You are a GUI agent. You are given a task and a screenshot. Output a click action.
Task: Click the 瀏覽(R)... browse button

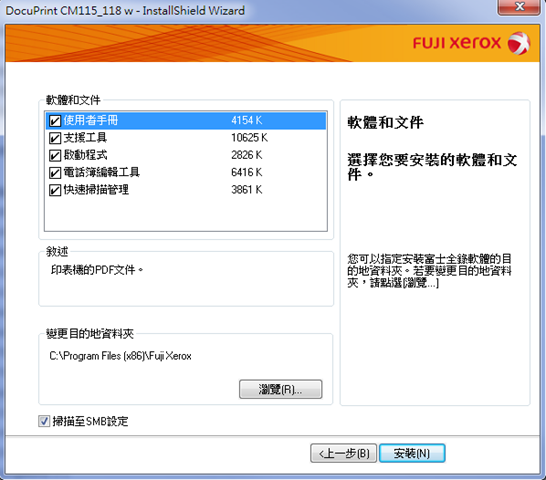pos(280,389)
